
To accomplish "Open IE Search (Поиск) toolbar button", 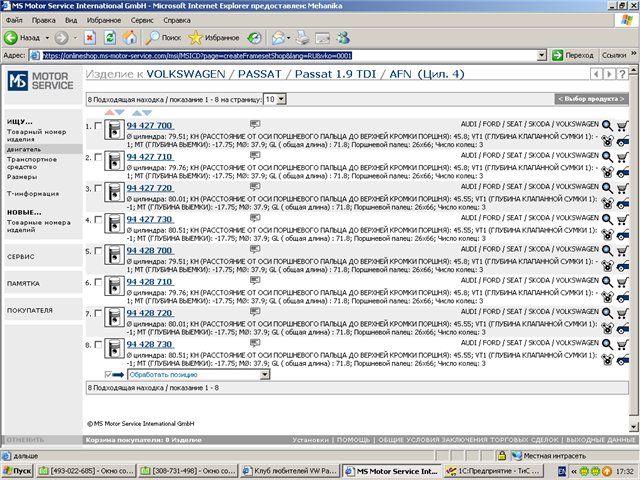I will 163,38.
